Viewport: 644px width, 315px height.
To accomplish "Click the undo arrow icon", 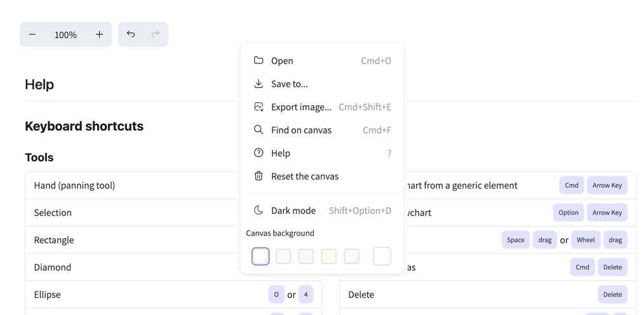I will [131, 34].
